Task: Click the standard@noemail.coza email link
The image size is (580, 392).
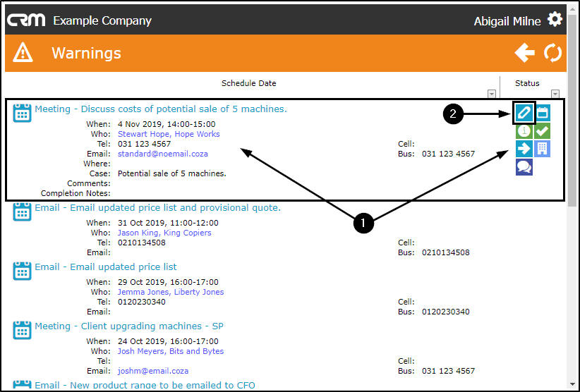Action: tap(163, 154)
